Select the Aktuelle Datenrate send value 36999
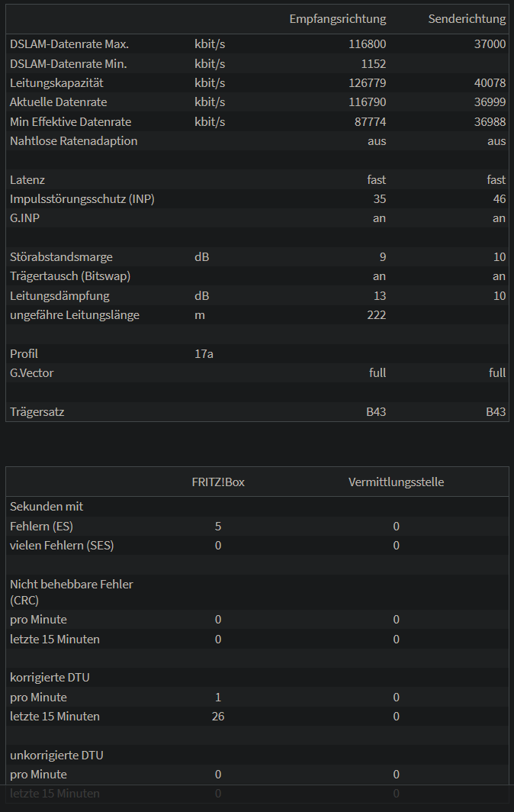This screenshot has width=514, height=812. coord(490,102)
